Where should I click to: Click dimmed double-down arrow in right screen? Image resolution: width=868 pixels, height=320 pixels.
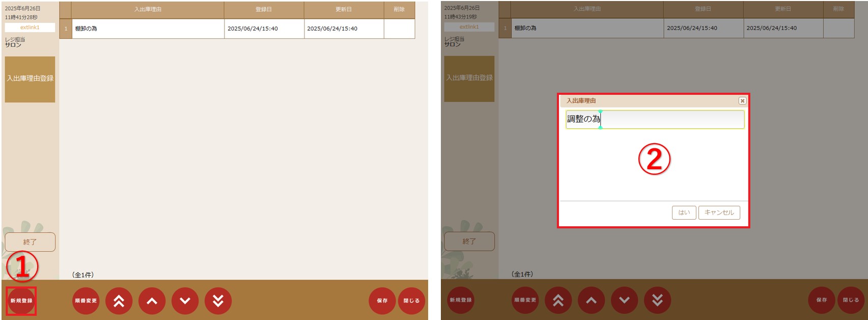[657, 300]
